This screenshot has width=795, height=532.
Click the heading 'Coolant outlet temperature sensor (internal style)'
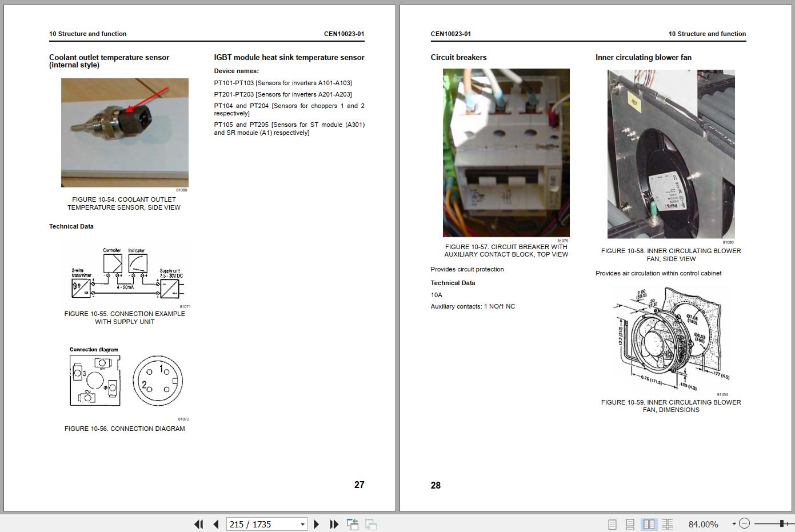[x=109, y=61]
